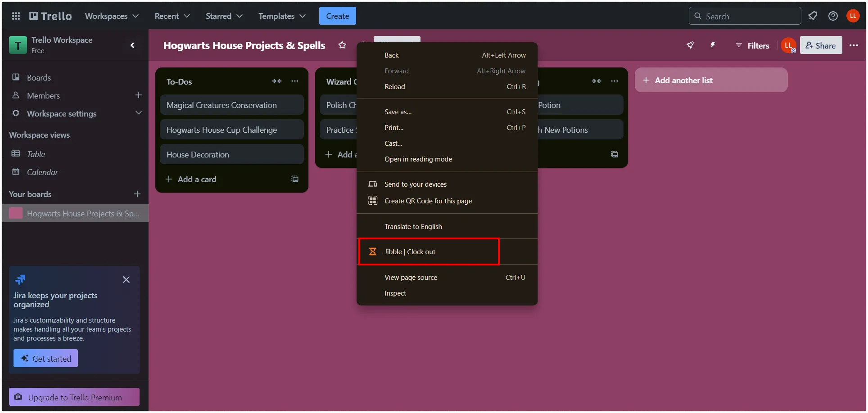868x413 pixels.
Task: Open the help question mark icon
Action: tap(833, 16)
